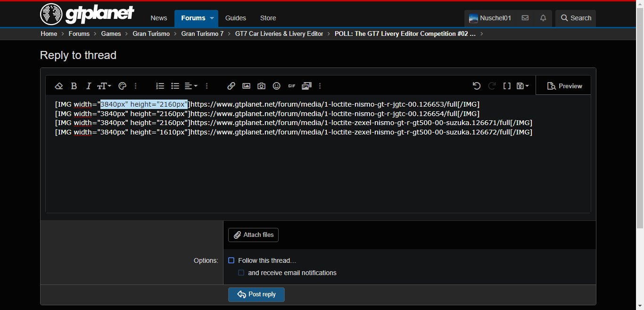Insert a link with the chain icon
This screenshot has width=644, height=310.
pos(231,86)
